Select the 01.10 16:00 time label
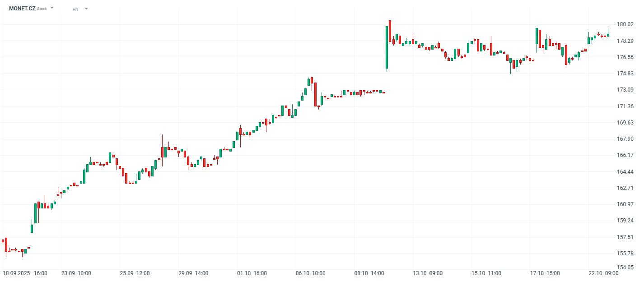Screen dimensions: 644x281 point(252,273)
